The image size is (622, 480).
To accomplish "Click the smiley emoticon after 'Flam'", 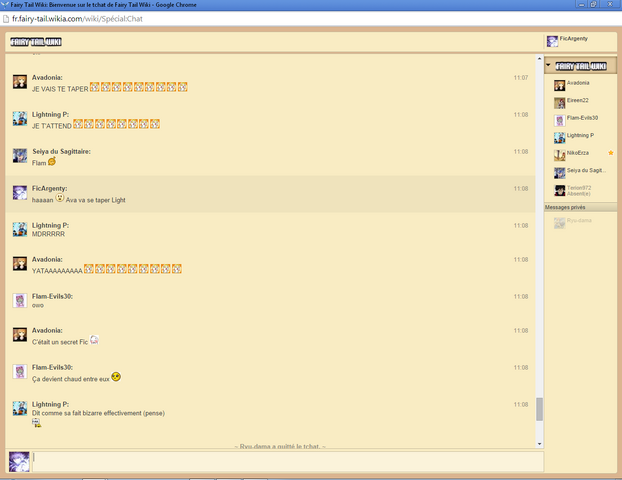I will pos(52,161).
